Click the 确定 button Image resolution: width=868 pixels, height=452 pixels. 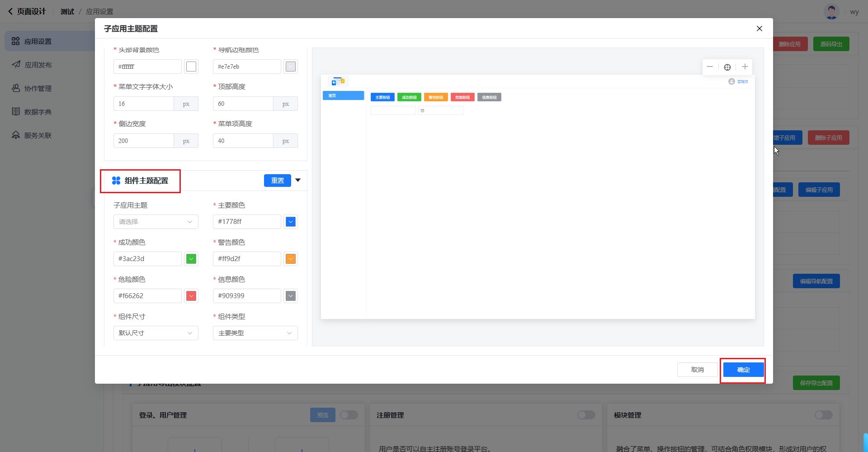(x=743, y=370)
